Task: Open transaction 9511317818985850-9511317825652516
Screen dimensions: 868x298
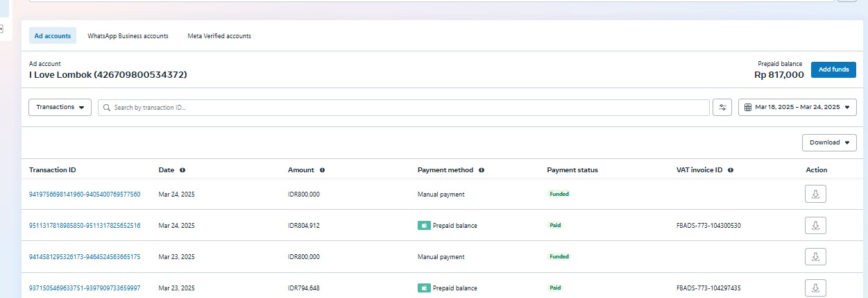Action: pyautogui.click(x=85, y=226)
